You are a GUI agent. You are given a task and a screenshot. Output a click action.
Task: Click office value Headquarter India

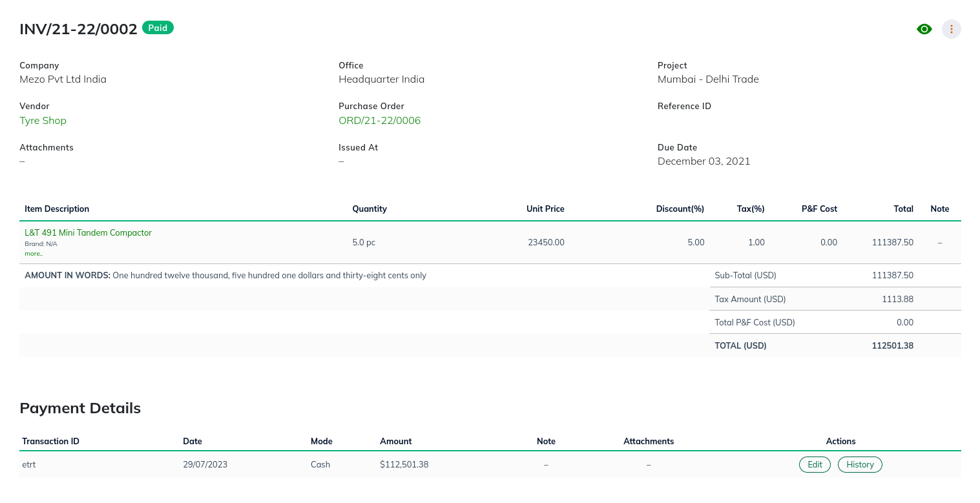coord(381,79)
